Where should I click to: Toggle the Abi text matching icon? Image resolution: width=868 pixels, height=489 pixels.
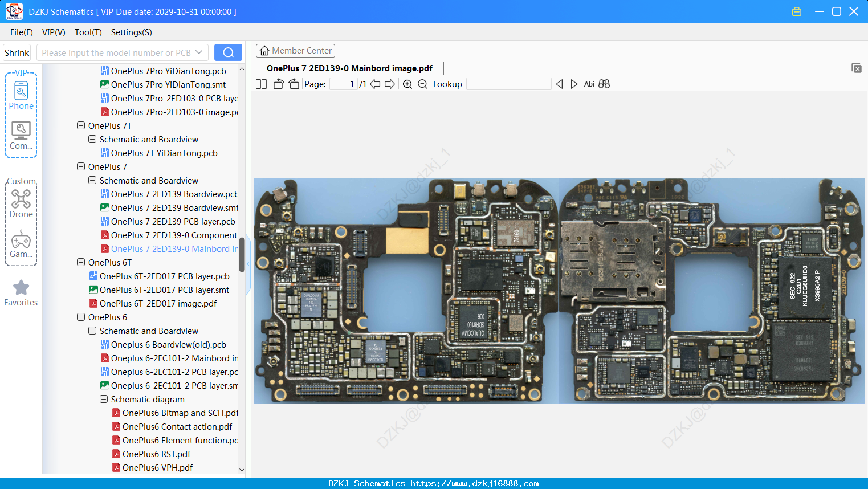[589, 84]
